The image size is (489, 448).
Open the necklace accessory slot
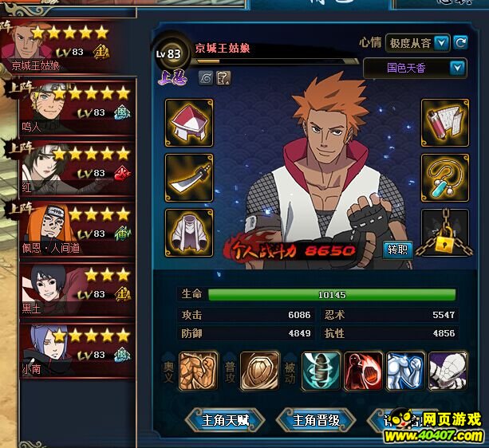445,178
